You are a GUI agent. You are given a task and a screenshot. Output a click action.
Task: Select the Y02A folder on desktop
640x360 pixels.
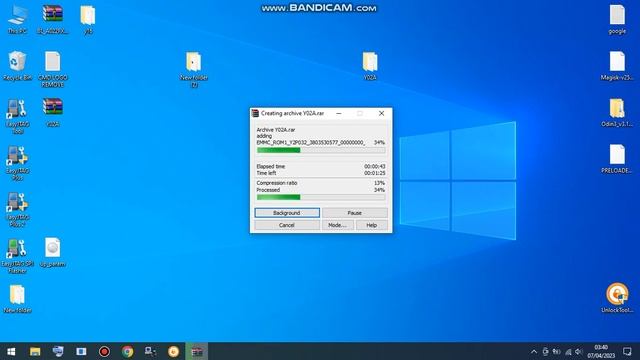tap(370, 66)
